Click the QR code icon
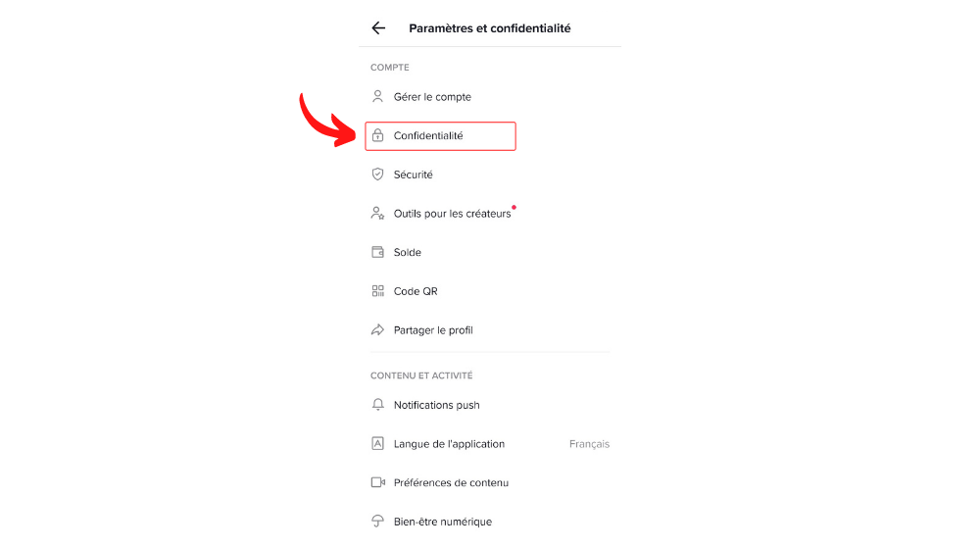 pos(377,291)
